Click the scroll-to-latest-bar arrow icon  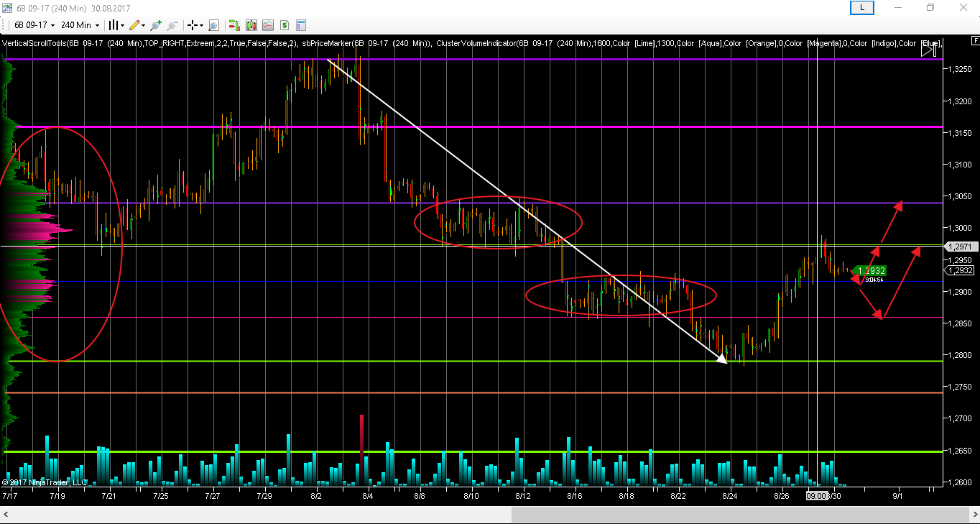pos(929,49)
